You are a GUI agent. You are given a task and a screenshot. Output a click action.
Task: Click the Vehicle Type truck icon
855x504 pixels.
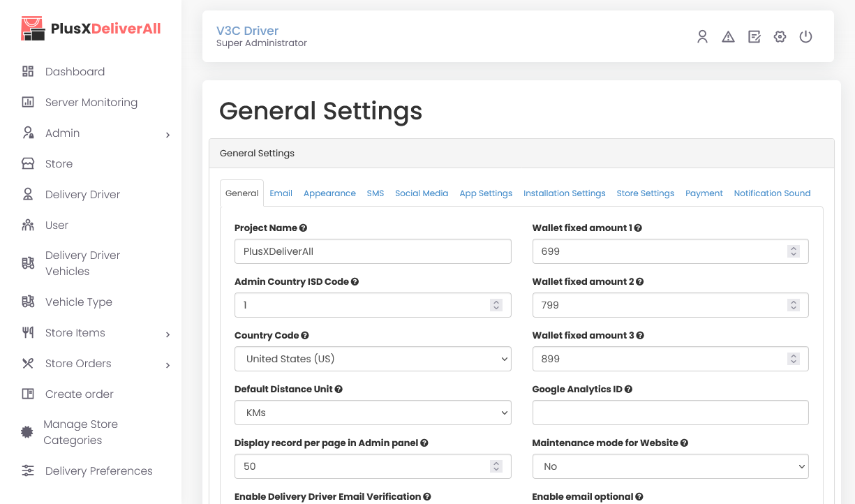(28, 302)
